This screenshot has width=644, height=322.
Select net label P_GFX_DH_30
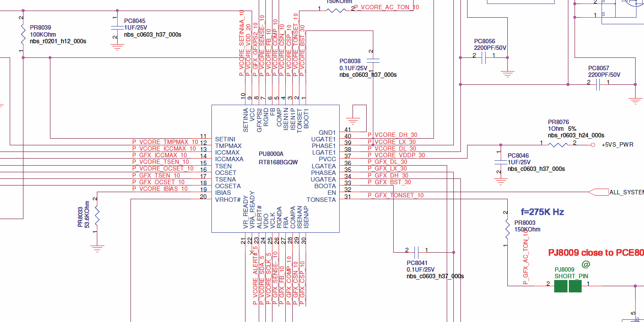click(388, 175)
